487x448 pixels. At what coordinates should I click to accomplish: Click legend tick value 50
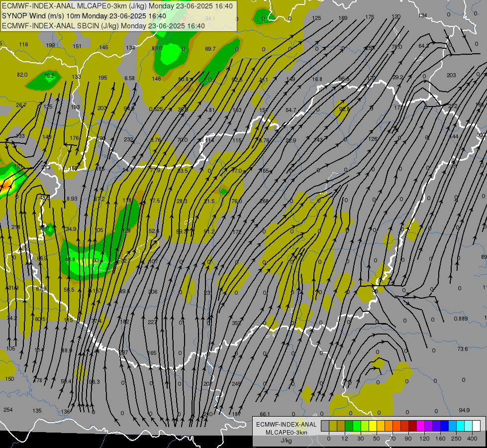[377, 439]
